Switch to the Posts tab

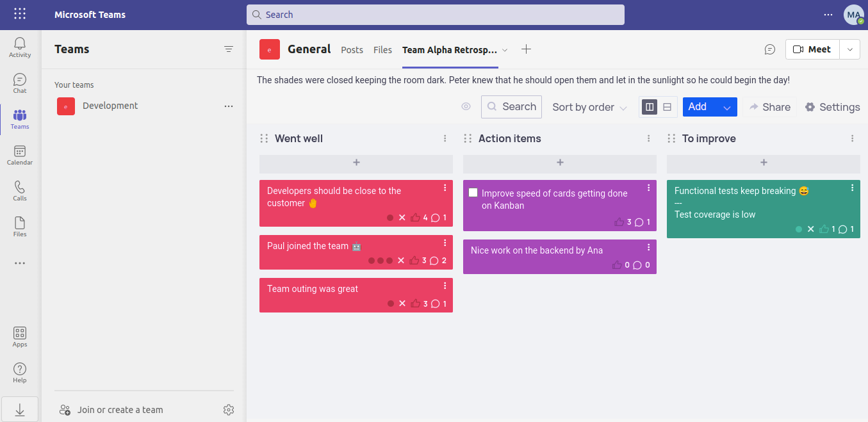[352, 49]
